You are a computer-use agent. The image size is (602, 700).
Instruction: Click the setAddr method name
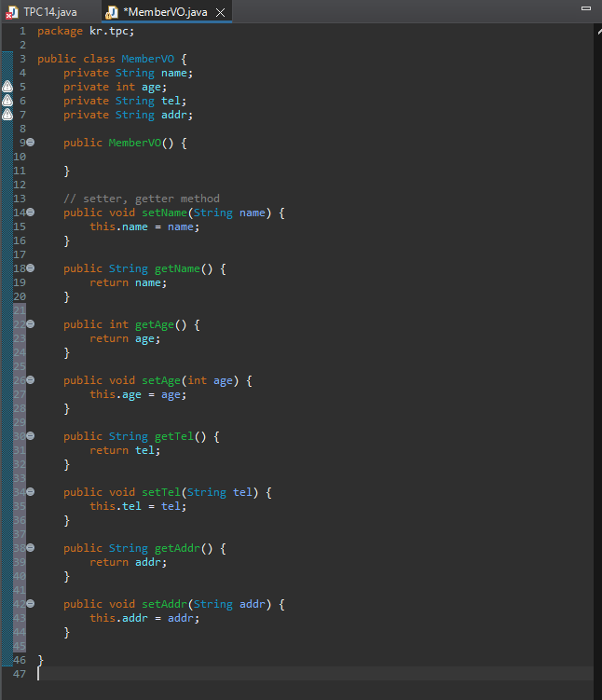pyautogui.click(x=164, y=604)
